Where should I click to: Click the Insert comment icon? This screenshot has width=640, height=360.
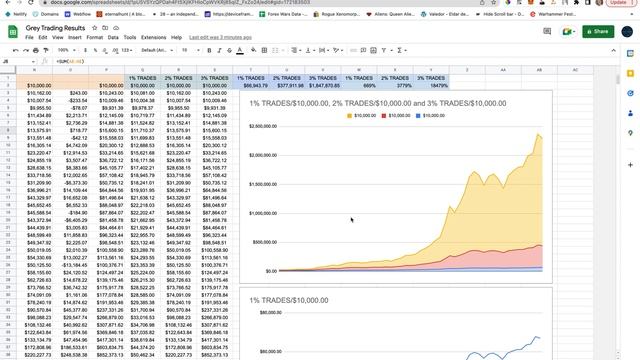tap(363, 50)
